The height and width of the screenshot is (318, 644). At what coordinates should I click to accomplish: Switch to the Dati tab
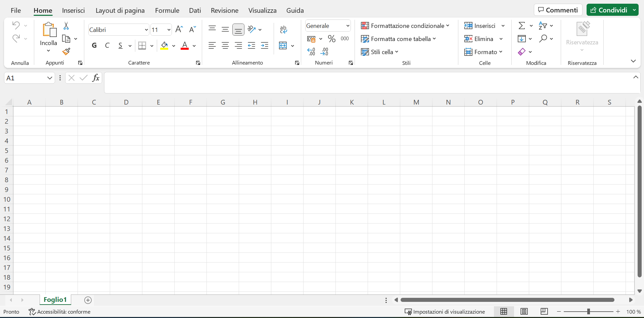[195, 10]
